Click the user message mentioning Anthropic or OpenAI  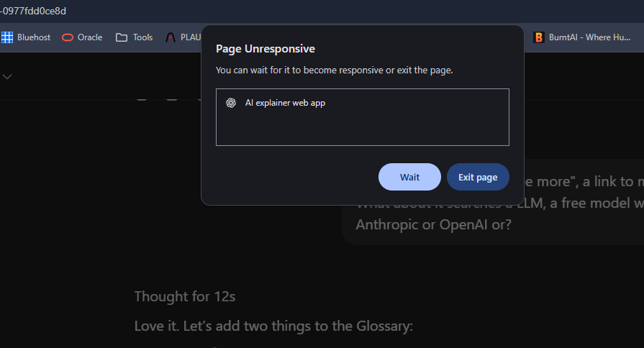(x=493, y=202)
